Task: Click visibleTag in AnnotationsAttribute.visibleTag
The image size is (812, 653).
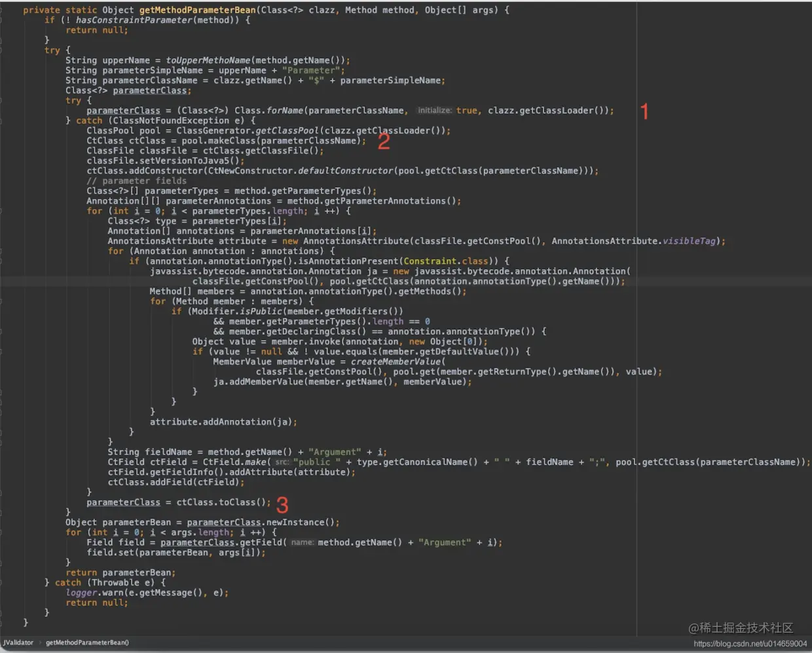Action: point(689,241)
